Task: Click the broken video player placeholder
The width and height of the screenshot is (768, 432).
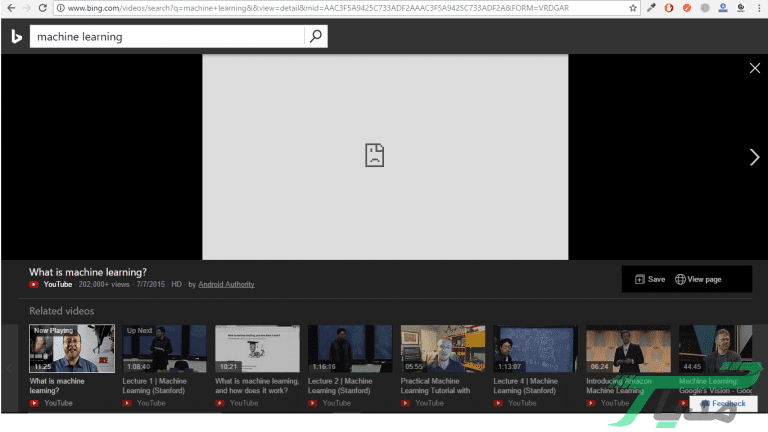Action: (x=385, y=156)
